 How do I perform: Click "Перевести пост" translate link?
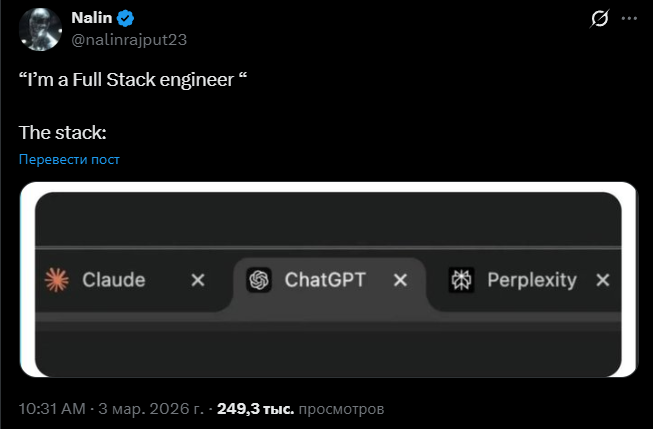69,160
